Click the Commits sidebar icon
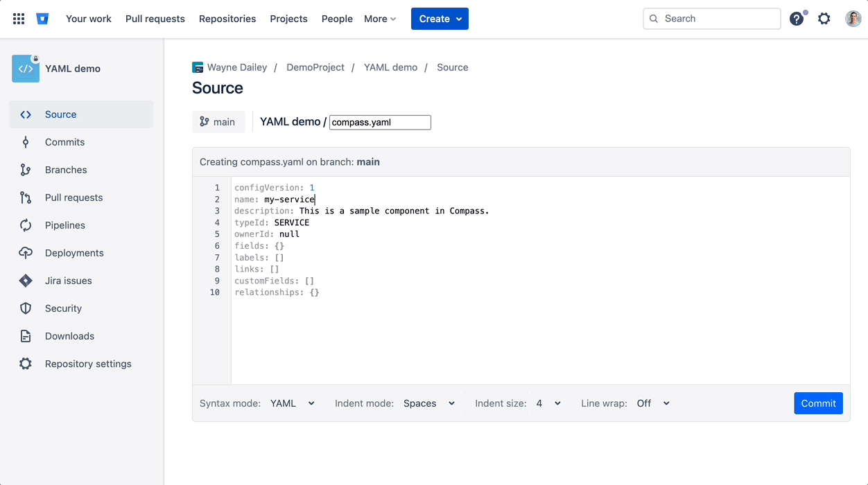This screenshot has height=485, width=868. click(26, 142)
